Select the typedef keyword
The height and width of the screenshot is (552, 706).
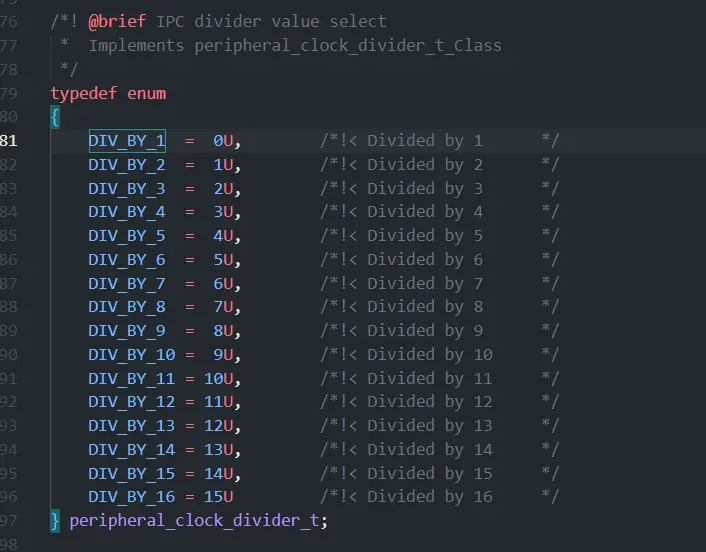84,93
